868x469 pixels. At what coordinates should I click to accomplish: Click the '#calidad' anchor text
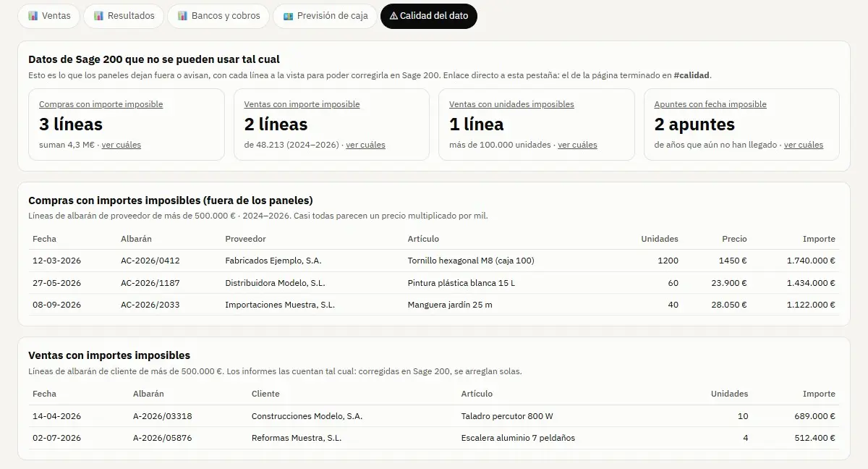tap(692, 75)
